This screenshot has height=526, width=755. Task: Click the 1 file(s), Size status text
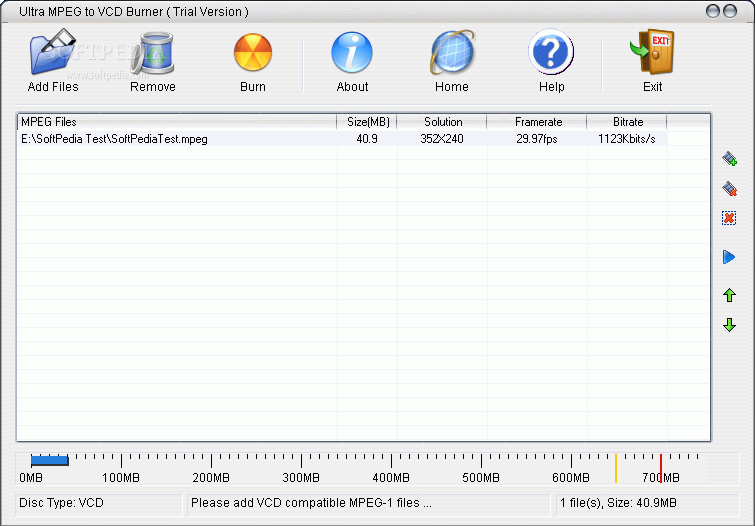pyautogui.click(x=618, y=503)
